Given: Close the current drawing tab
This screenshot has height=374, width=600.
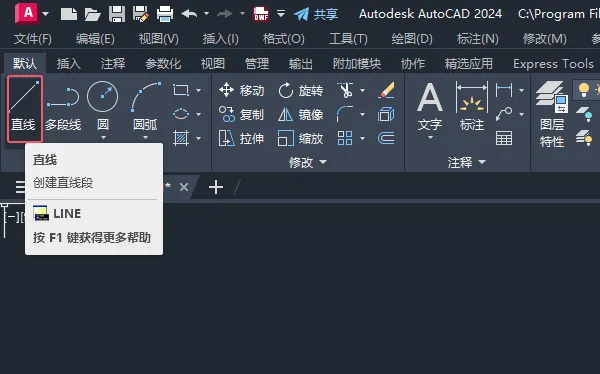Looking at the screenshot, I should [184, 187].
